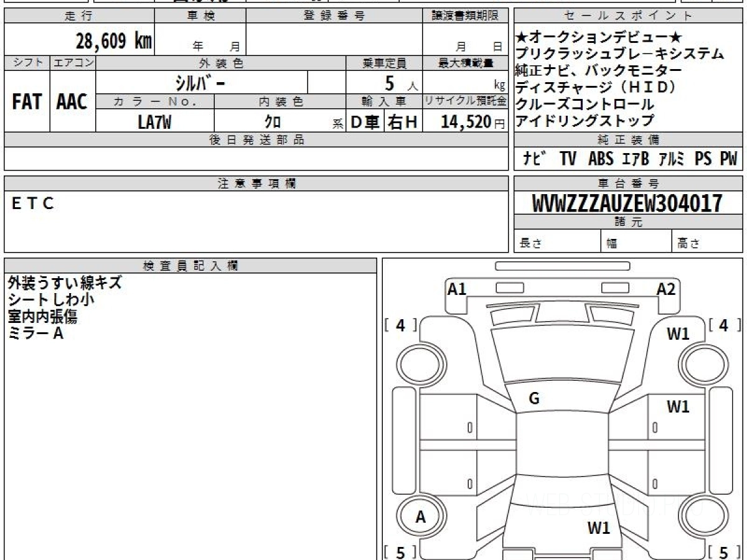Click the クルーズコントロール line
747x560 pixels.
click(585, 105)
